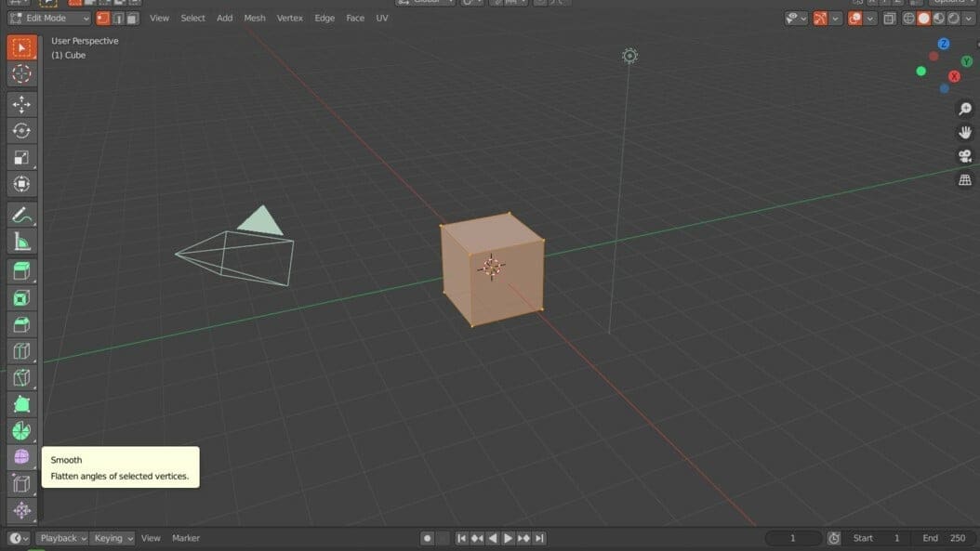Viewport: 980px width, 551px height.
Task: Select the Bevel tool
Action: pos(21,324)
